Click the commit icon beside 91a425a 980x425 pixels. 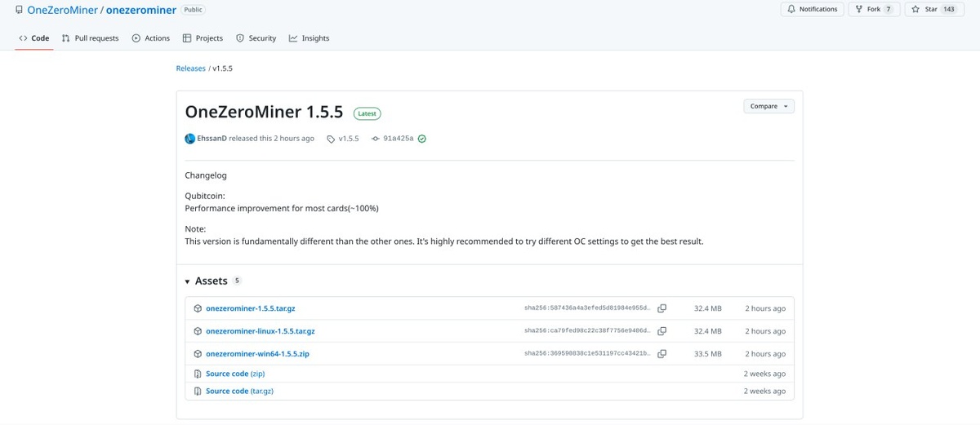tap(376, 139)
